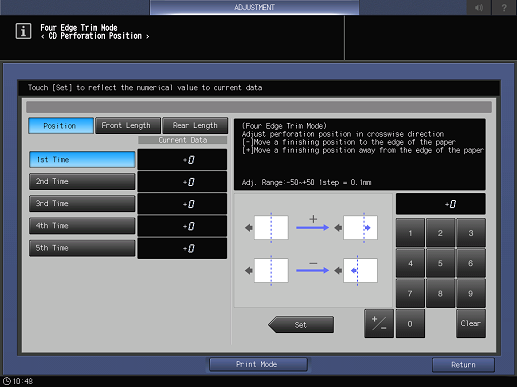Screen dimensions: 517x387
Task: Tap keypad number 8
Action: [x=440, y=293]
